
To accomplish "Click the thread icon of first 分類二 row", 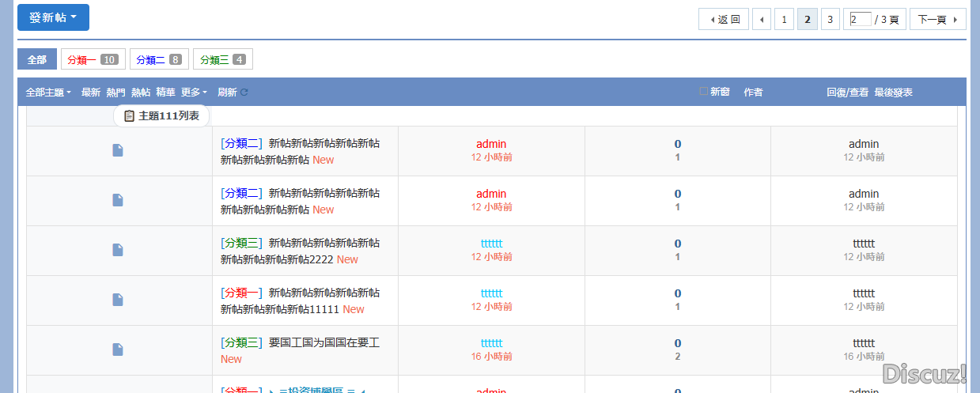I will 118,150.
